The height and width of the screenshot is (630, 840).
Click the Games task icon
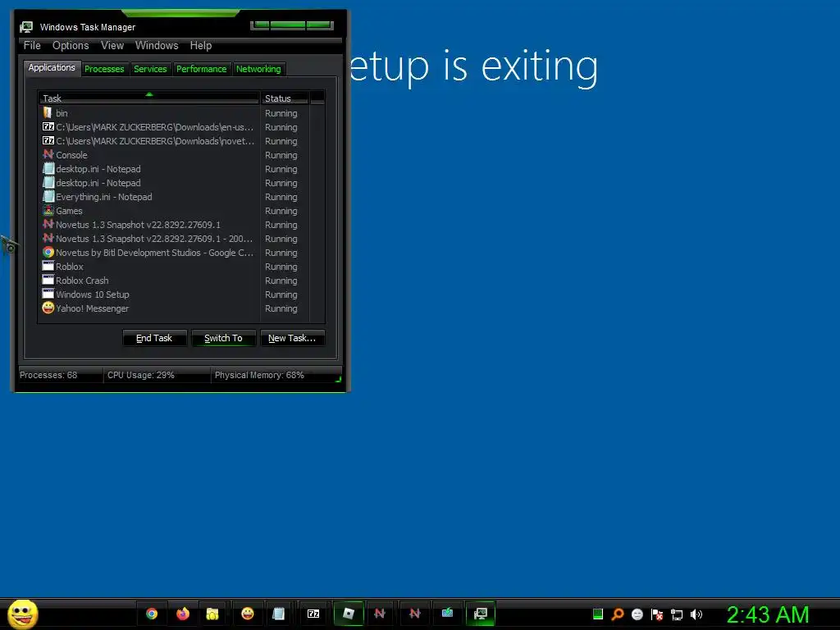coord(48,211)
